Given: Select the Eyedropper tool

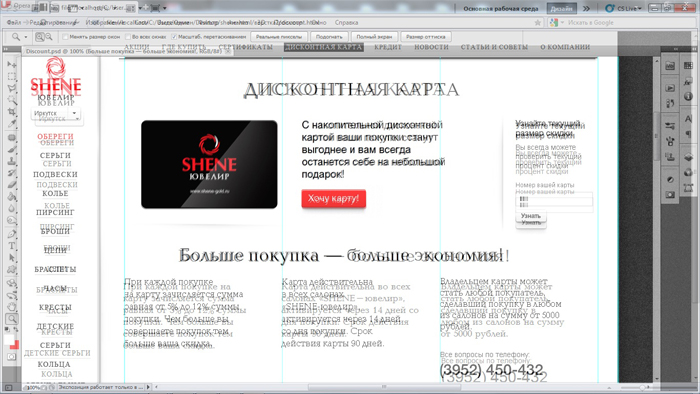Looking at the screenshot, I should click(12, 124).
